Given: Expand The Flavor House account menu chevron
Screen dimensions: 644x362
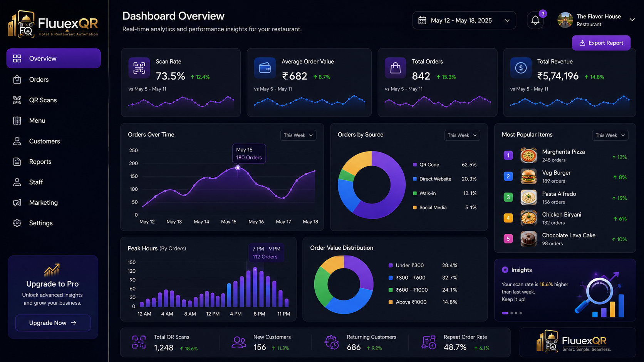Looking at the screenshot, I should tap(632, 20).
